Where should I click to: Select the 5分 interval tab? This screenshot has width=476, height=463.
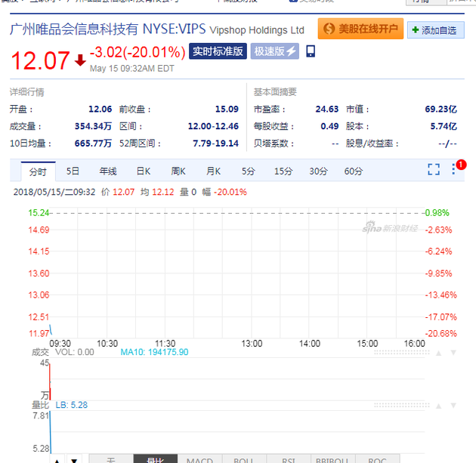coord(248,171)
